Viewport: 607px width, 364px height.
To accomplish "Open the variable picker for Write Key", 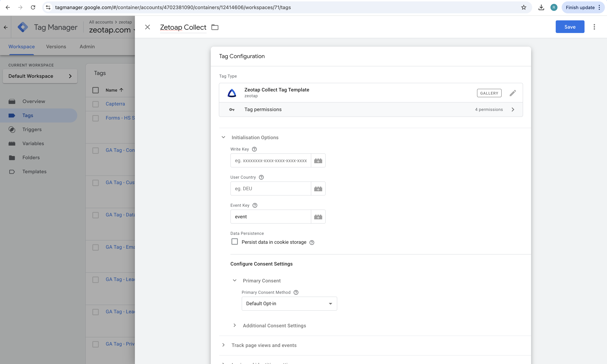I will click(318, 160).
